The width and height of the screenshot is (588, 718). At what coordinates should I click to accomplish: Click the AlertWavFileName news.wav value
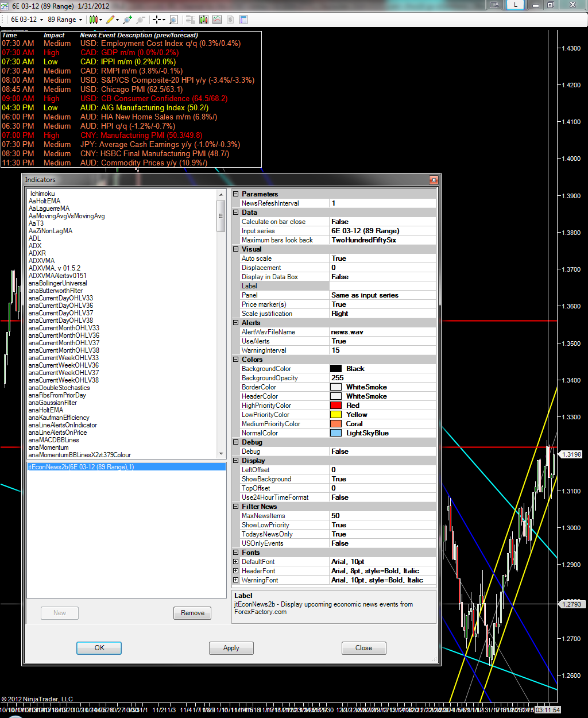(x=382, y=332)
